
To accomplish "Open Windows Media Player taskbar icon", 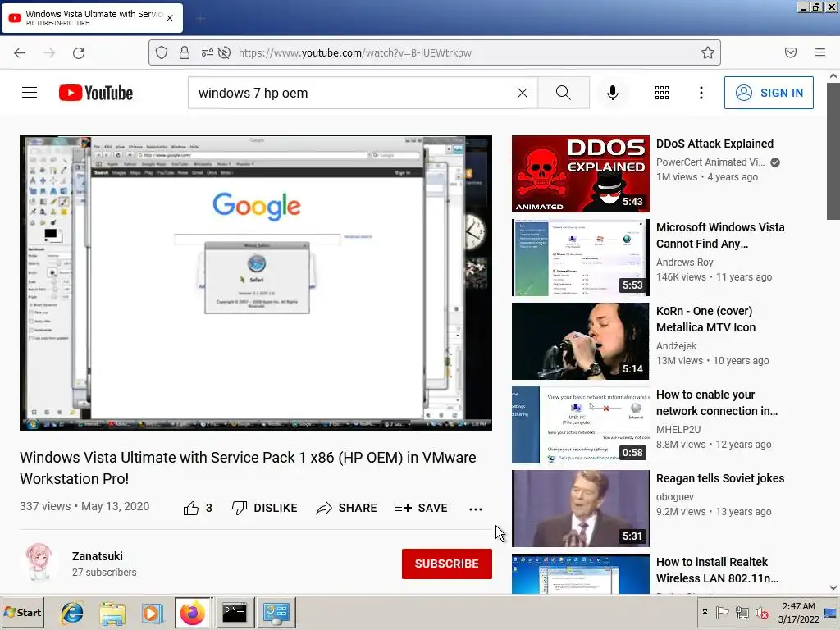I will [x=153, y=612].
